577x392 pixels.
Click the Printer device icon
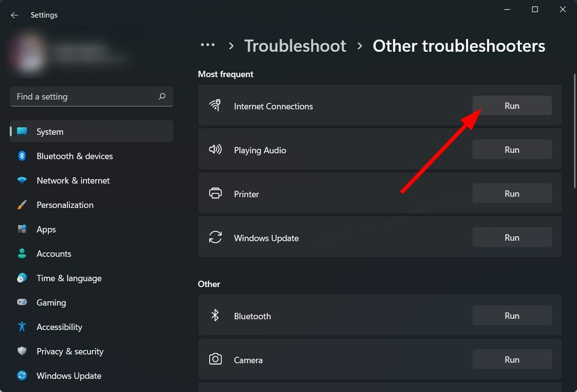[x=215, y=193]
